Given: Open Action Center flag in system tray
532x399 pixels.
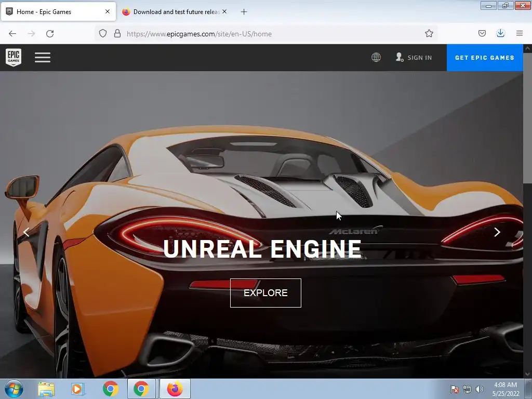Looking at the screenshot, I should (454, 389).
